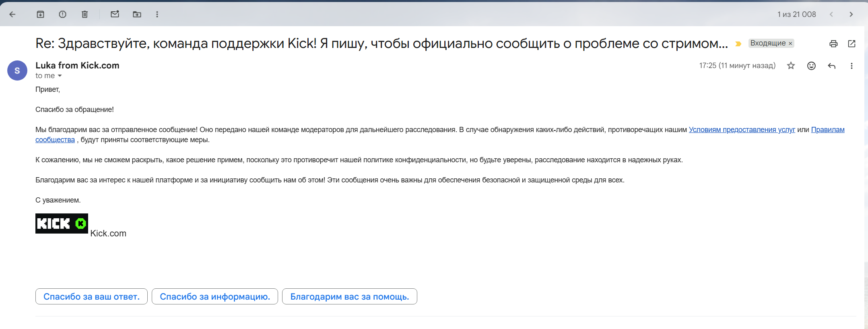Print the entire conversation

[x=833, y=43]
